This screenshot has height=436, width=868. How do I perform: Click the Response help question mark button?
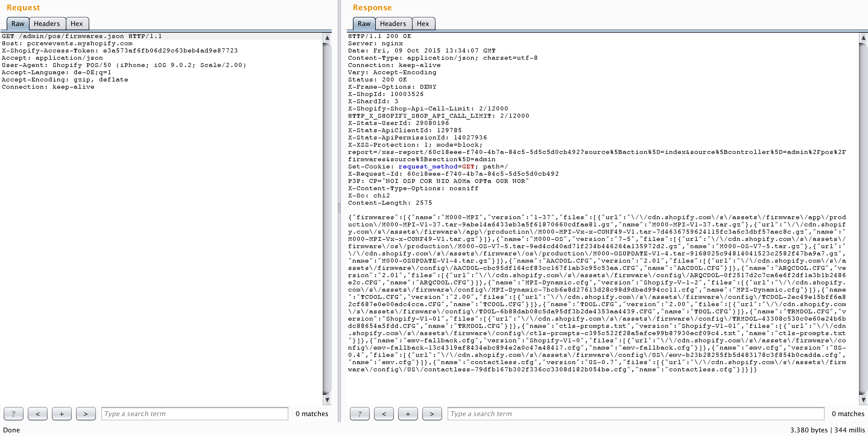360,414
